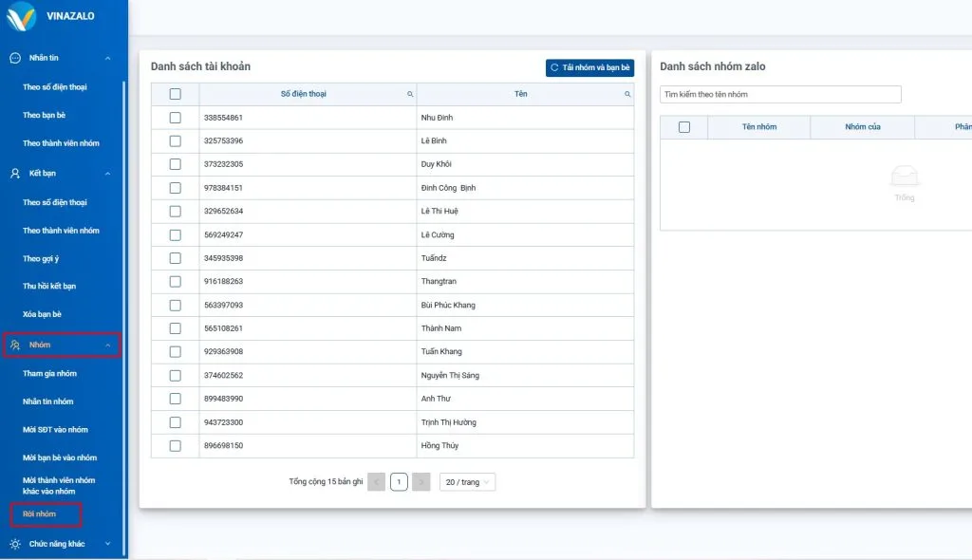Viewport: 972px width, 560px height.
Task: Select Tham gia nhóm in sidebar
Action: pos(49,373)
